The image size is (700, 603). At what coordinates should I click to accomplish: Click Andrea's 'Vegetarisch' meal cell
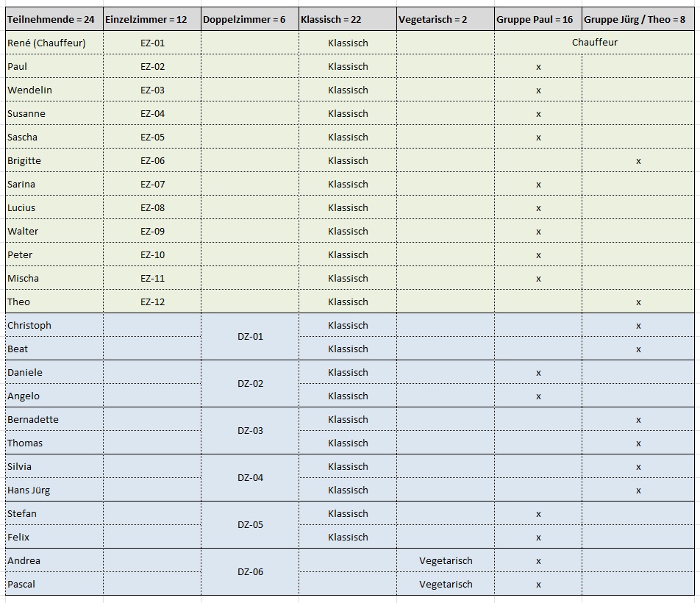click(x=446, y=561)
